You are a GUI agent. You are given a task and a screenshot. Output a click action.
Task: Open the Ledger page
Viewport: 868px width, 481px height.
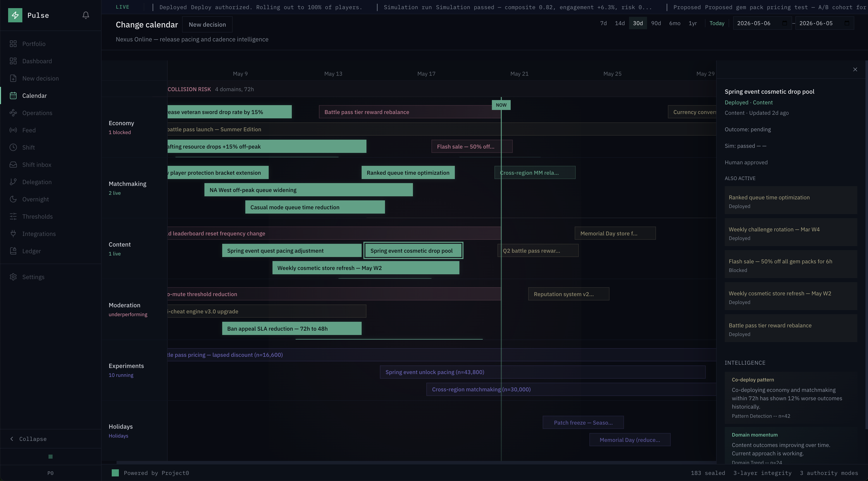[51, 251]
